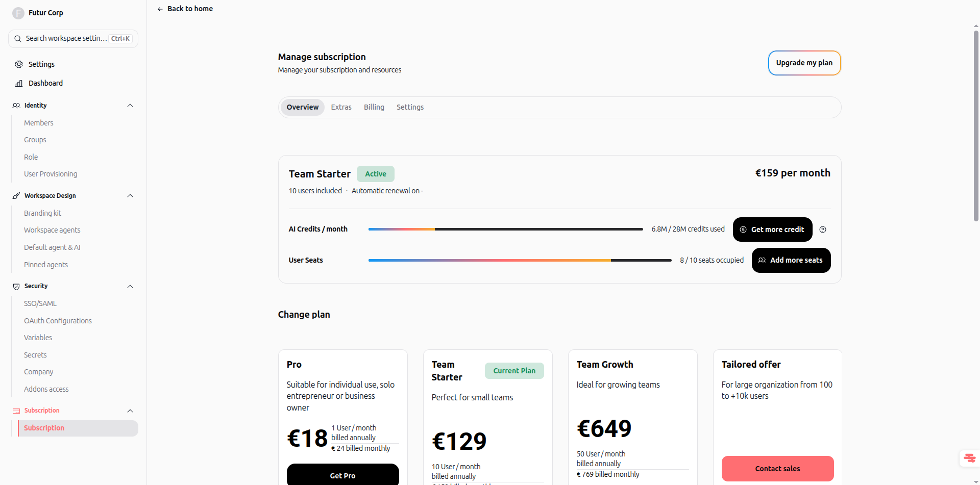Click the help icon beside Get more credit
This screenshot has width=980, height=485.
pos(823,229)
